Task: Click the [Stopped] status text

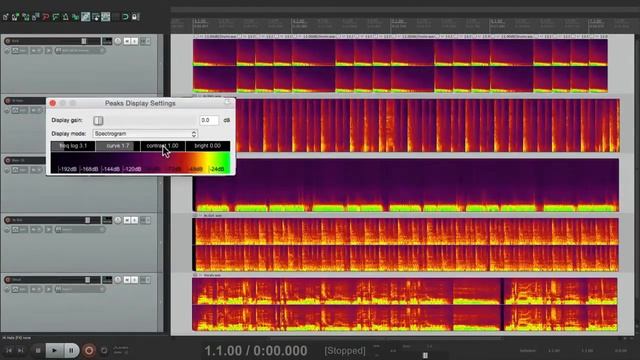Action: [345, 351]
